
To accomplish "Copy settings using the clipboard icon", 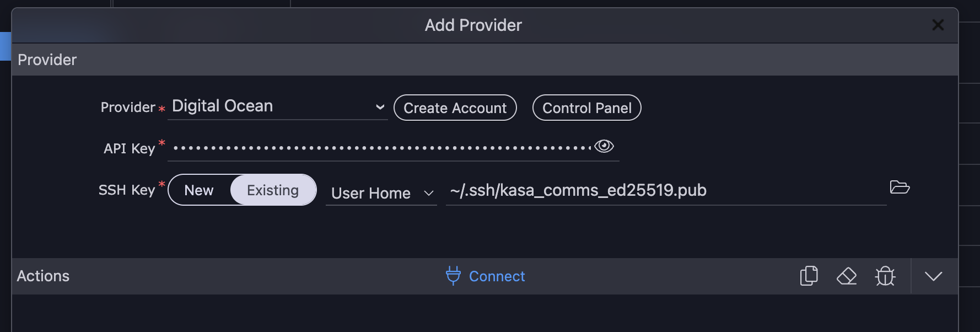I will pos(809,276).
